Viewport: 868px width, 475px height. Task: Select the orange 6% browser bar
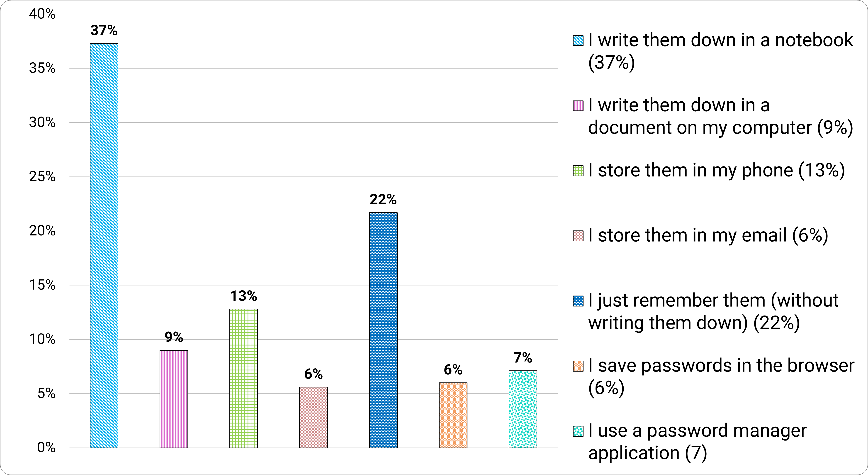click(x=453, y=415)
